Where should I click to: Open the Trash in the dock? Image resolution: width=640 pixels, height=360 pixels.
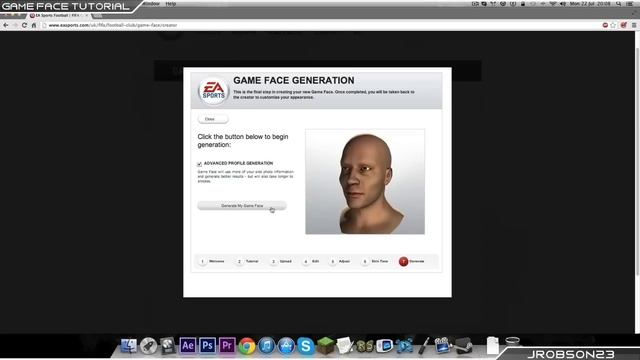[512, 343]
